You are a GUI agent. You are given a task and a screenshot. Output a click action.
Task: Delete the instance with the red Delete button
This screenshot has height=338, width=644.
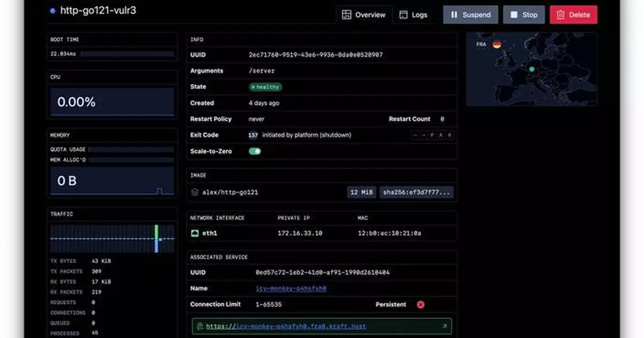(x=573, y=15)
